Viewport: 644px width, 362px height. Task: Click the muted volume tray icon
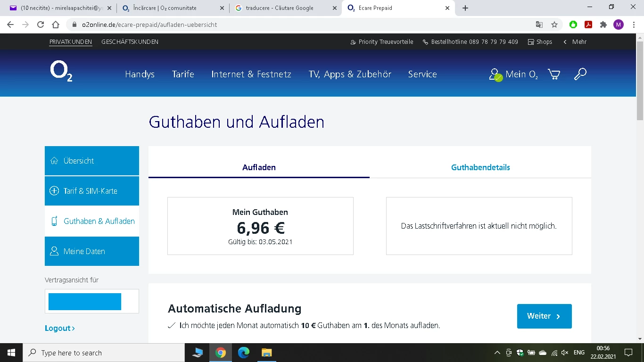click(x=565, y=353)
